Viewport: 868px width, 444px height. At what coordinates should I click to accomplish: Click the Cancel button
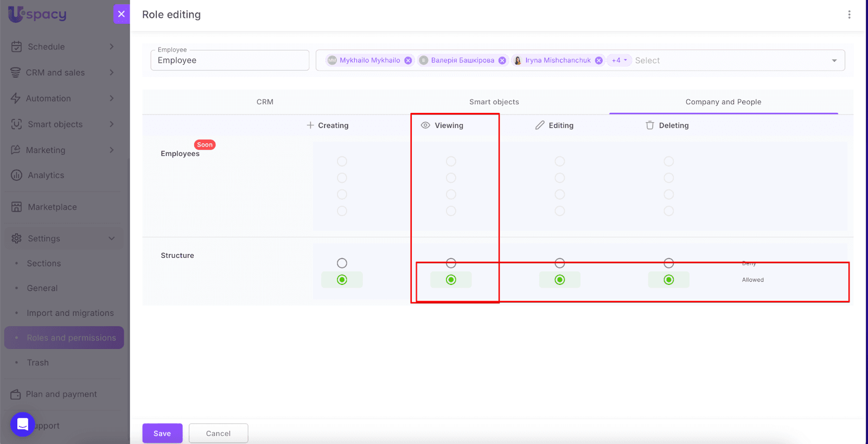coord(218,433)
